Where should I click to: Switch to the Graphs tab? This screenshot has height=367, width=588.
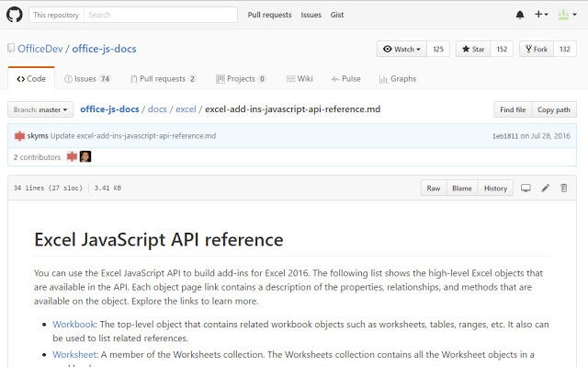click(398, 79)
